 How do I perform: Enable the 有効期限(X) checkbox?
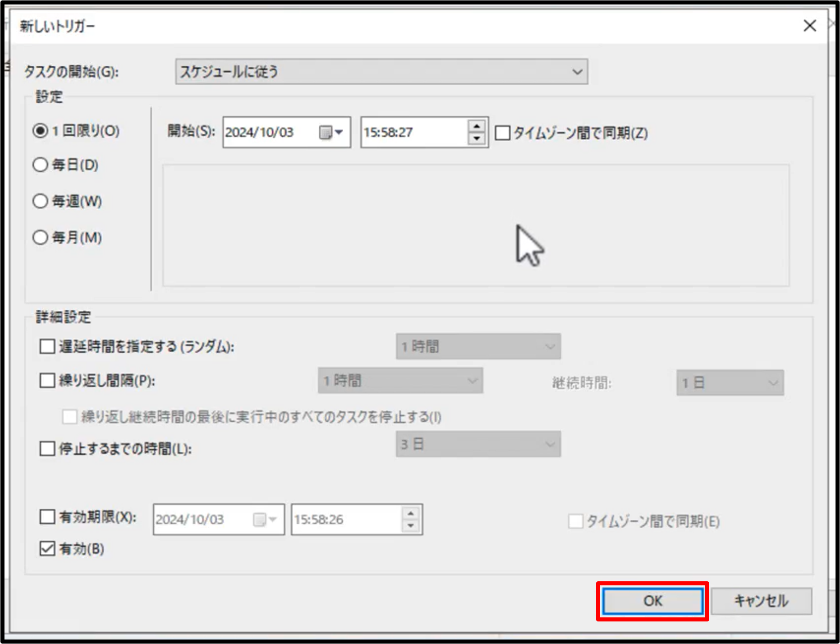click(x=47, y=517)
